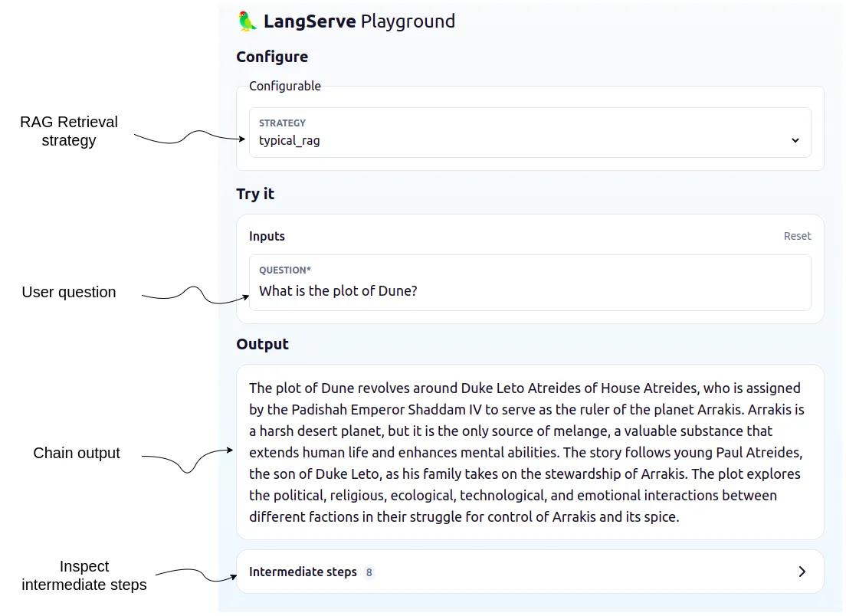
Task: Click the chevron on the Intermediate steps row
Action: click(x=802, y=572)
